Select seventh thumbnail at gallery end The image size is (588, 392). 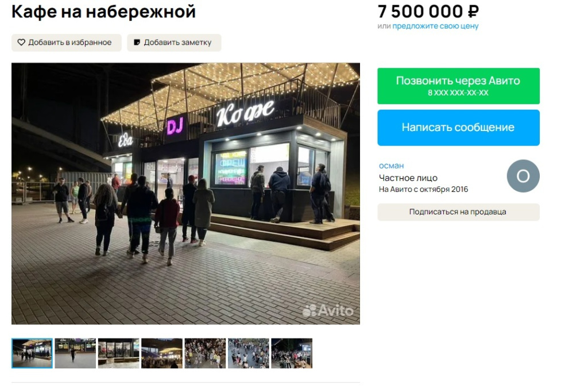292,353
